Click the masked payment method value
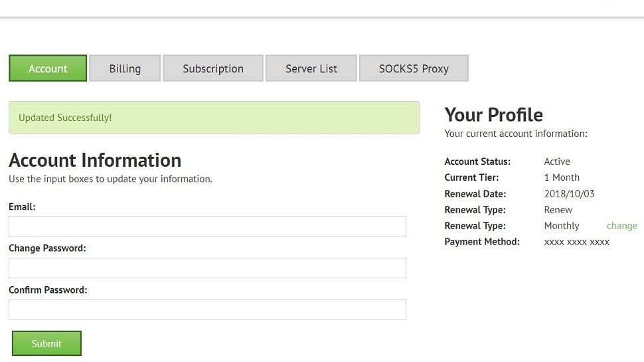This screenshot has width=644, height=362. 576,242
